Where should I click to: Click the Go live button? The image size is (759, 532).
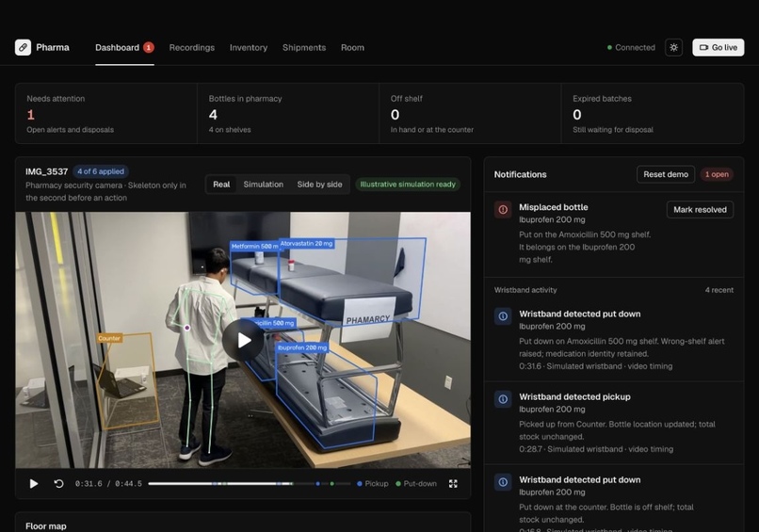click(x=718, y=47)
